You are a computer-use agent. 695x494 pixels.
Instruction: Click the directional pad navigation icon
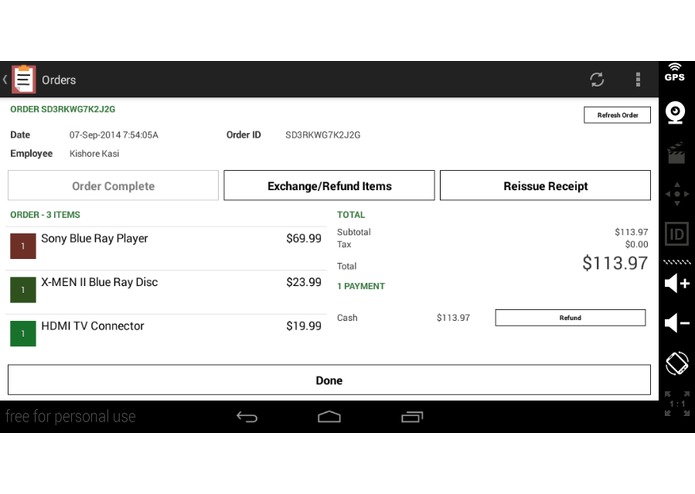coord(677,194)
